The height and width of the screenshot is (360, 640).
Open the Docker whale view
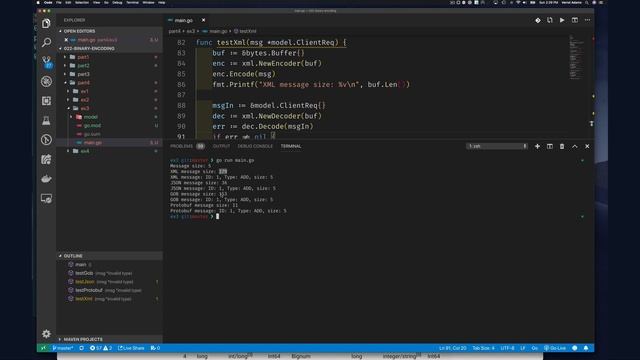click(x=46, y=179)
